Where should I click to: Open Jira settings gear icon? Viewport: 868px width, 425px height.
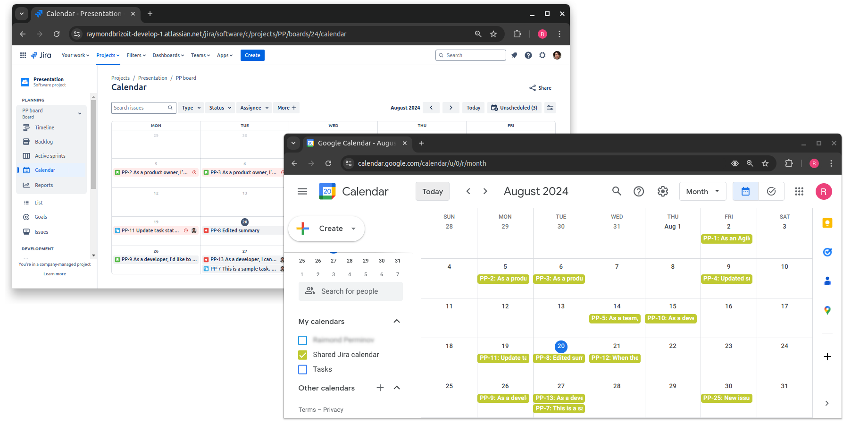[542, 55]
